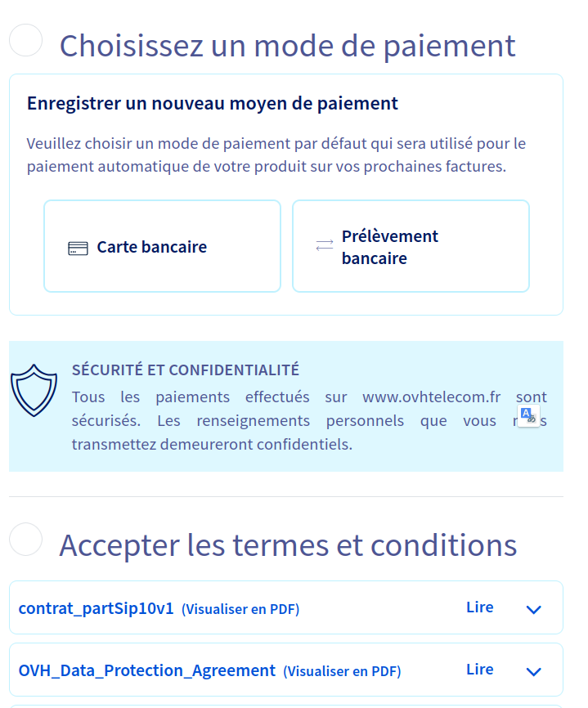Screen dimensions: 588x708
Task: Click the bank transfer arrows icon
Action: [x=325, y=246]
